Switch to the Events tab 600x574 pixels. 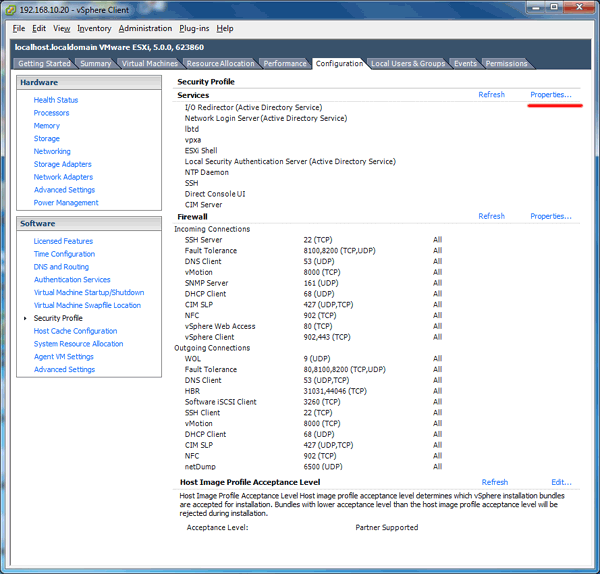(465, 64)
